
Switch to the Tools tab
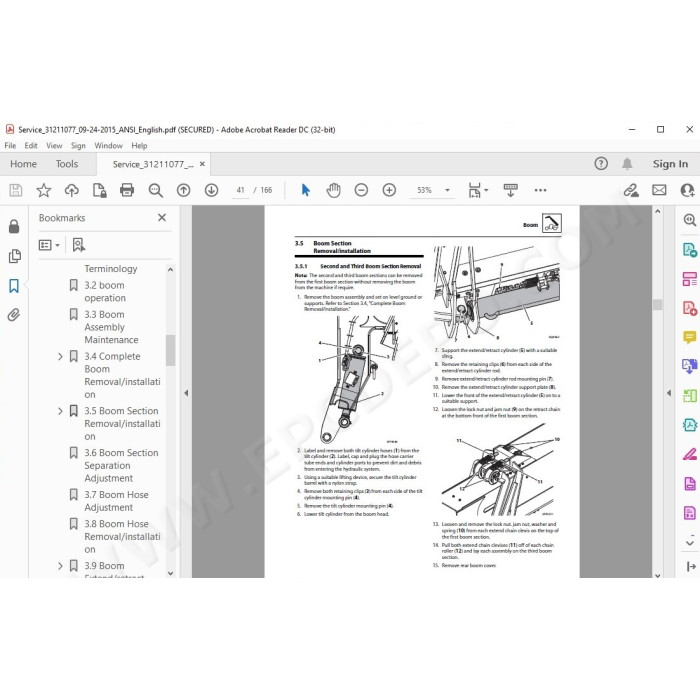click(x=67, y=164)
